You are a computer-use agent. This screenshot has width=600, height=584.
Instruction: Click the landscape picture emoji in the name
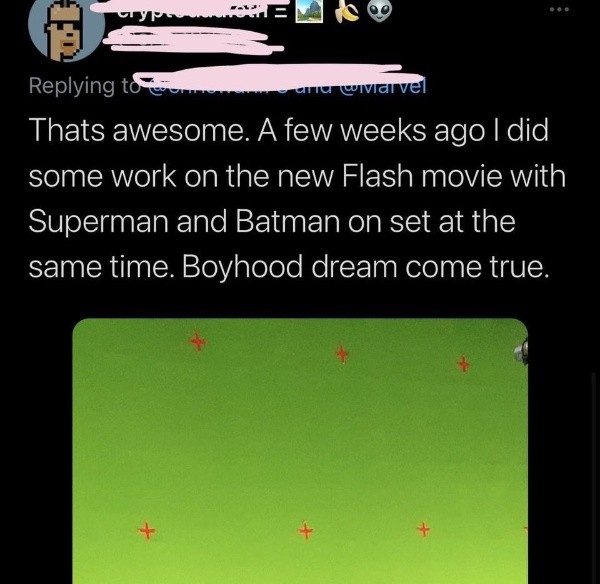tap(309, 11)
